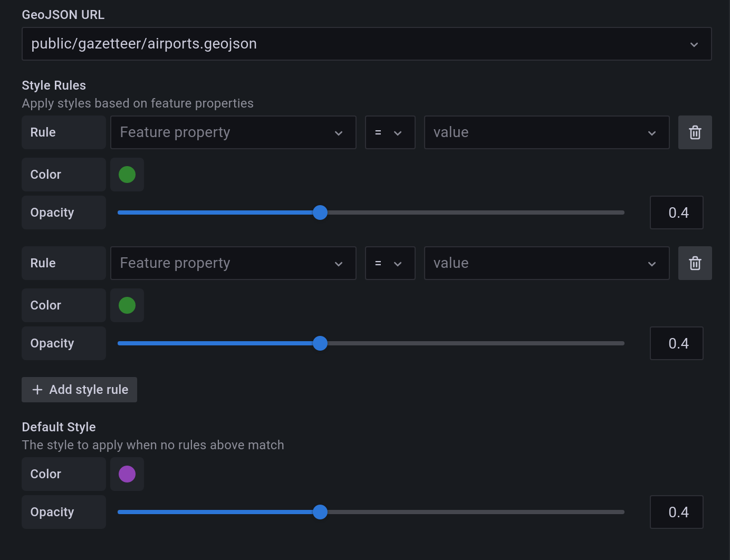This screenshot has width=730, height=560.
Task: Click the Default Style opacity slider handle
Action: coord(320,512)
